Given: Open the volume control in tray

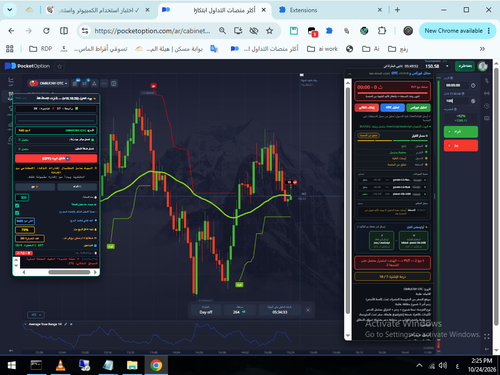Looking at the screenshot, I should (443, 366).
